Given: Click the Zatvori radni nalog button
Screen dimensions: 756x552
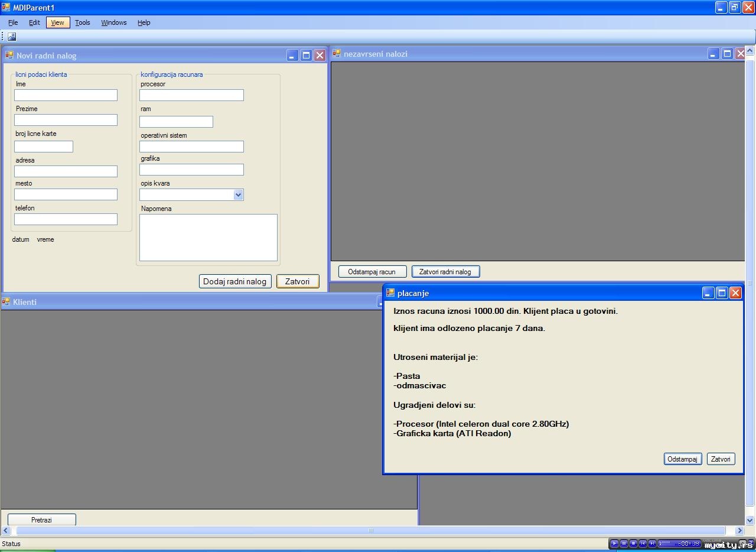Looking at the screenshot, I should click(445, 272).
